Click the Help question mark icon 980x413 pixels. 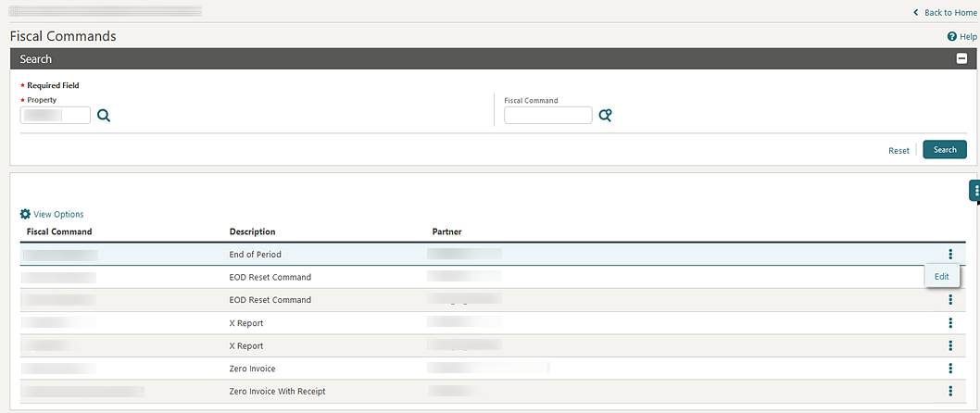pyautogui.click(x=952, y=37)
